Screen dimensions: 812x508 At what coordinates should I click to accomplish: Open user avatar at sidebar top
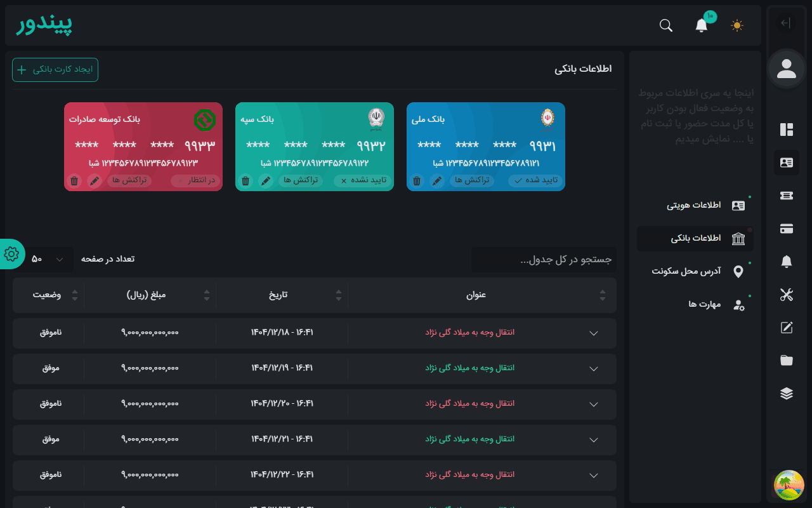point(787,68)
